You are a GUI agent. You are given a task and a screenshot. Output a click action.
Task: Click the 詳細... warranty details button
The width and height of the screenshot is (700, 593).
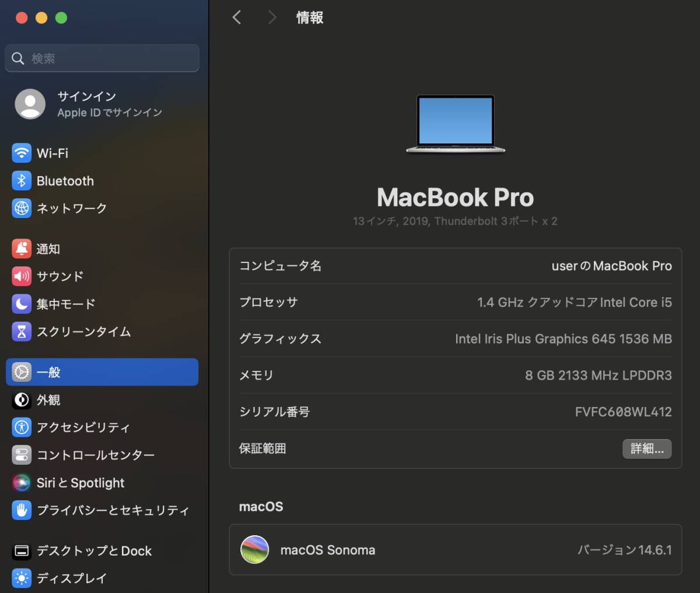(647, 448)
